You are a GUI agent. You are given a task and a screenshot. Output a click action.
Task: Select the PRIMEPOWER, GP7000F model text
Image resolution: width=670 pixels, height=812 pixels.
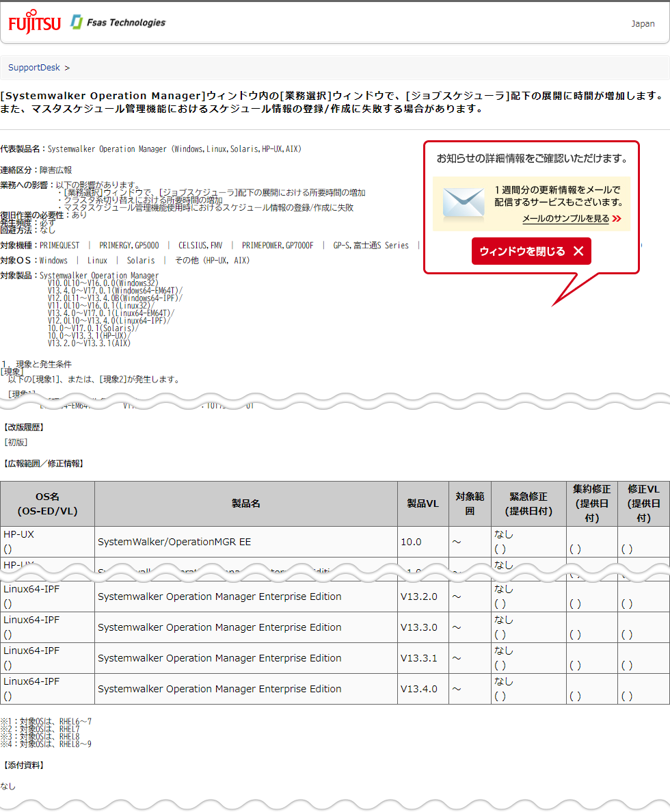278,246
